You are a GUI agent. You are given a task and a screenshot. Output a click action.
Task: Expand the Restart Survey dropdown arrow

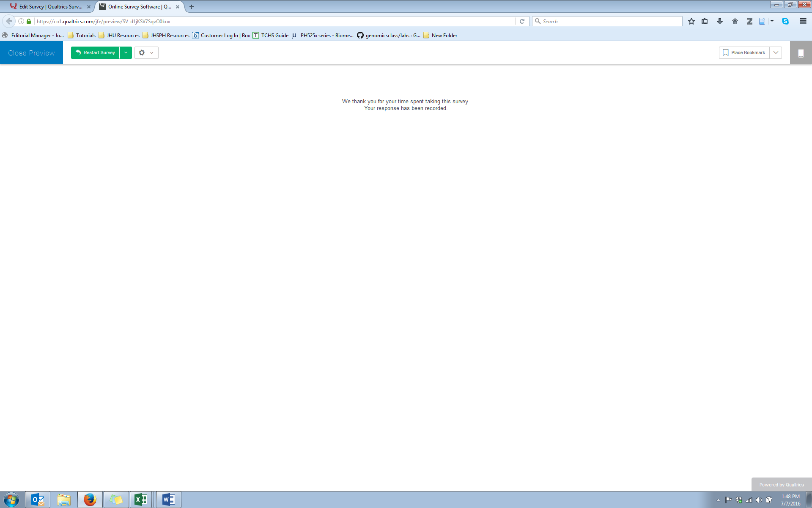(x=126, y=52)
